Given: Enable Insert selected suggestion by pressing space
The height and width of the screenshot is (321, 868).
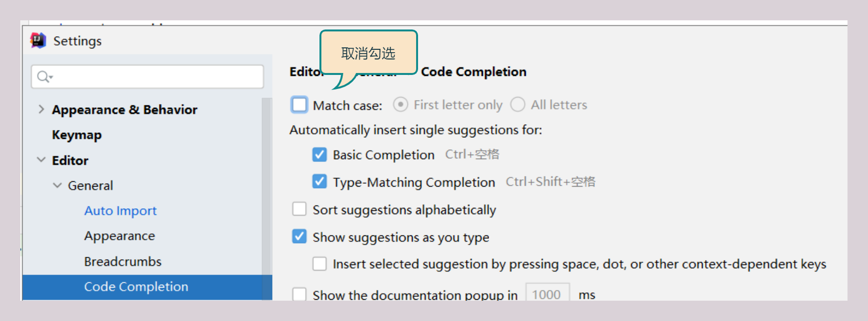Looking at the screenshot, I should click(319, 264).
